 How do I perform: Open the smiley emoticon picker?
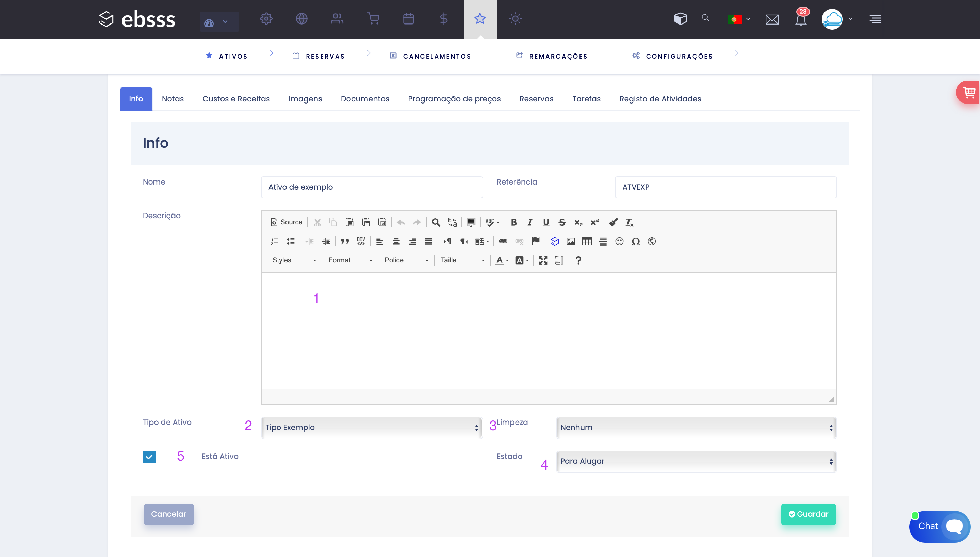pos(619,241)
